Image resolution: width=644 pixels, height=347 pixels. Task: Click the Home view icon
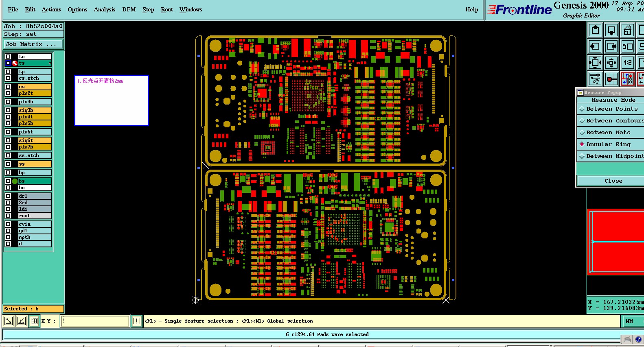coord(628,30)
